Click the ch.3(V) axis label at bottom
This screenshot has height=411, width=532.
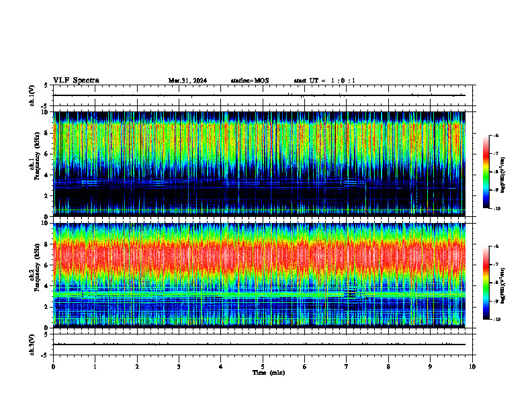[x=32, y=345]
